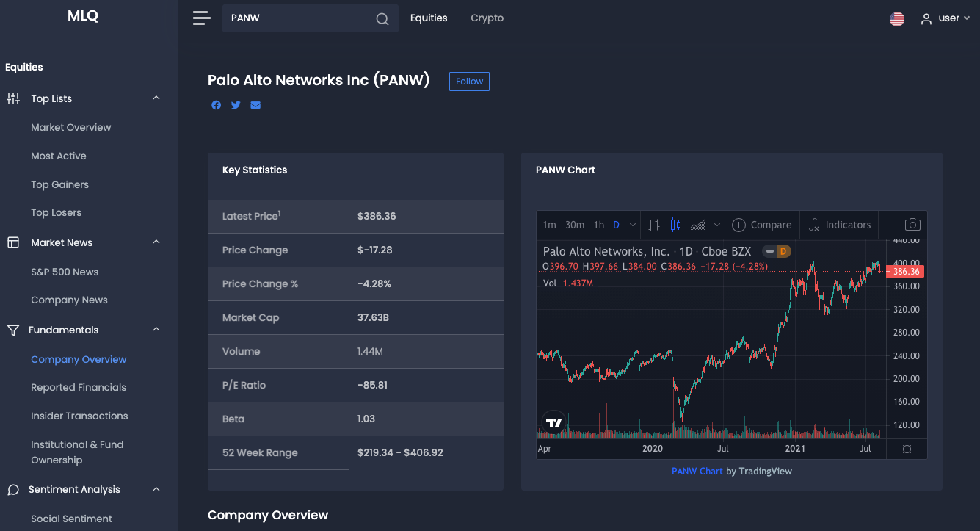Click the search magnifier icon

coord(381,18)
